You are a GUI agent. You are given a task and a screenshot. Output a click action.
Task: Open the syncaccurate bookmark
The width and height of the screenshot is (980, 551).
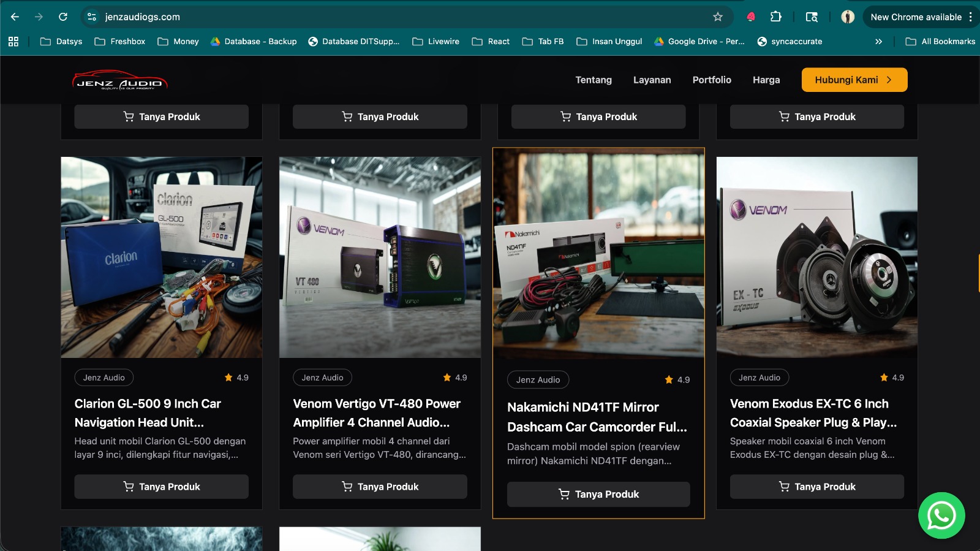pyautogui.click(x=790, y=42)
